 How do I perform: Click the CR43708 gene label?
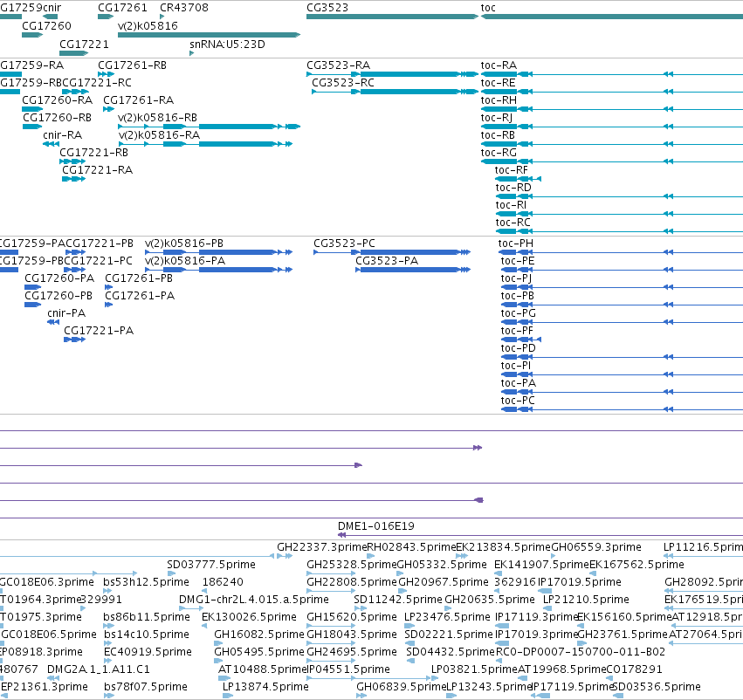point(184,8)
